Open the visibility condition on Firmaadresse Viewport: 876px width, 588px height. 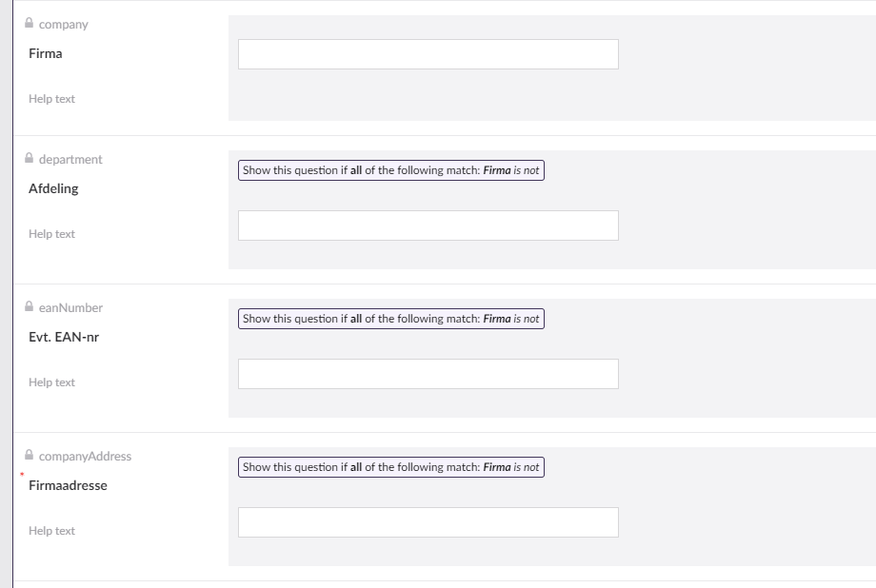[390, 467]
